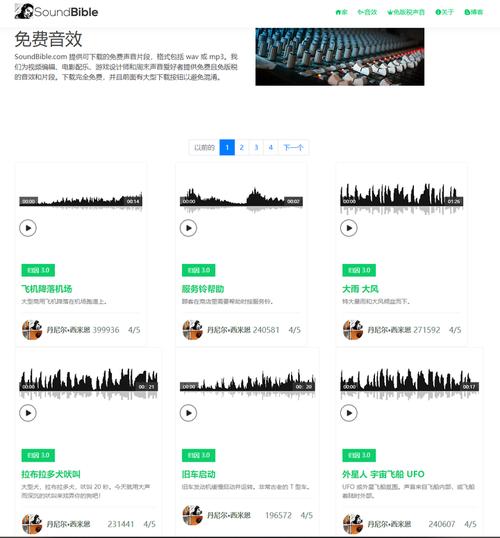Click license 3.0 badge on 旧车启动 card
This screenshot has height=538, width=500.
199,455
